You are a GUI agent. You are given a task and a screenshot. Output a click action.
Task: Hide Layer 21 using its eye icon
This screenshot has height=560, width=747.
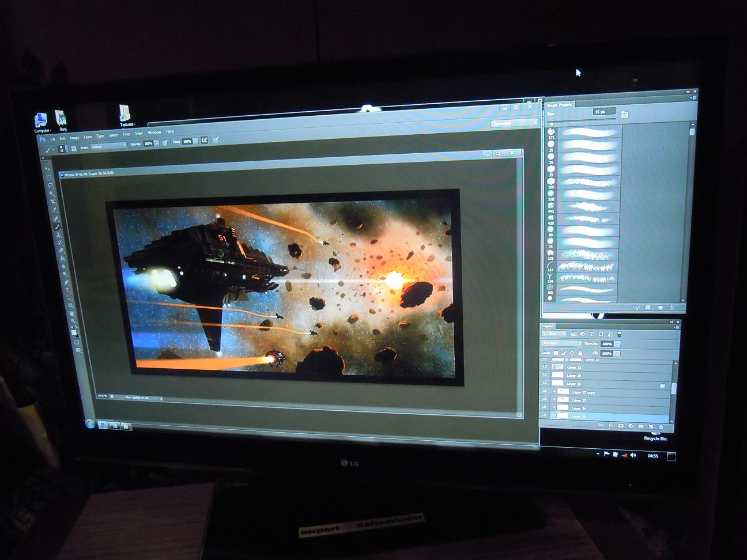pos(545,366)
